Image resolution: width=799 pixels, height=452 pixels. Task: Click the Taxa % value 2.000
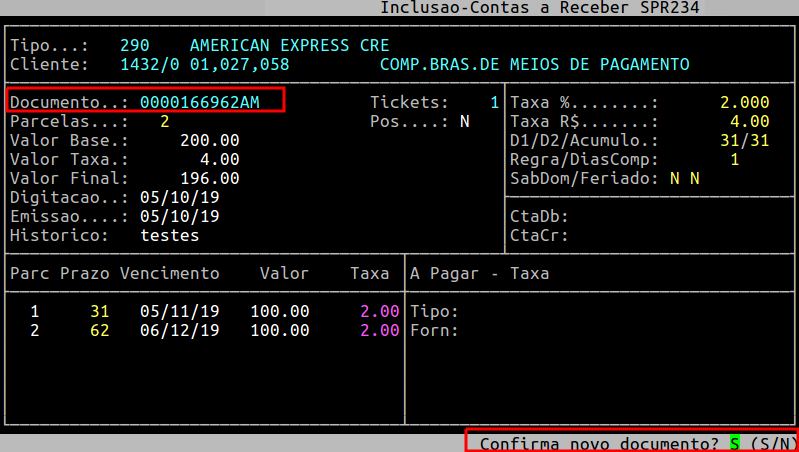click(744, 102)
